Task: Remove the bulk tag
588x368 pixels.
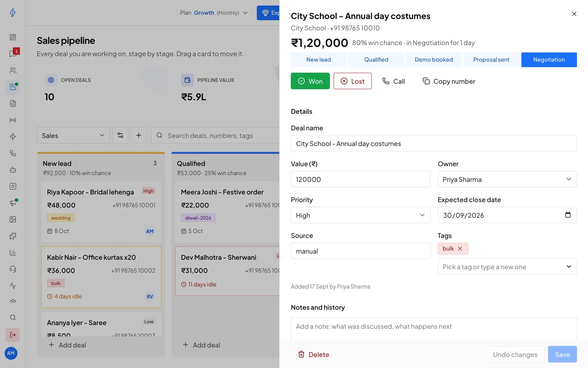Action: pos(460,248)
